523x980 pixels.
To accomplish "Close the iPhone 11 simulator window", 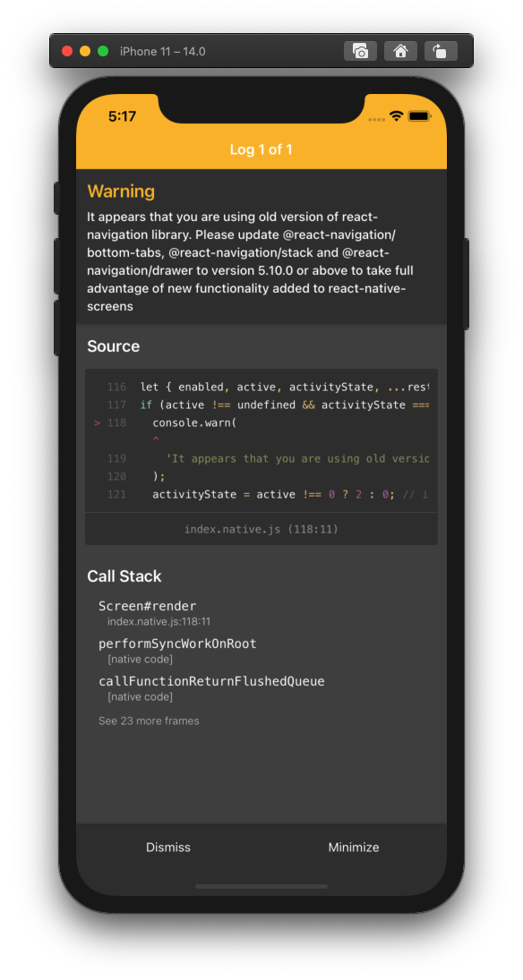I will click(67, 51).
